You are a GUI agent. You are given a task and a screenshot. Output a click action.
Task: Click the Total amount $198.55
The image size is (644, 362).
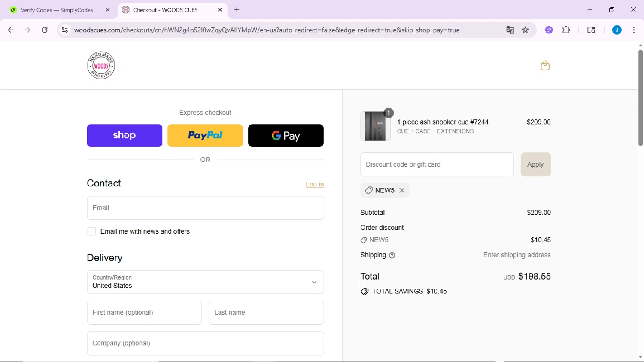535,277
